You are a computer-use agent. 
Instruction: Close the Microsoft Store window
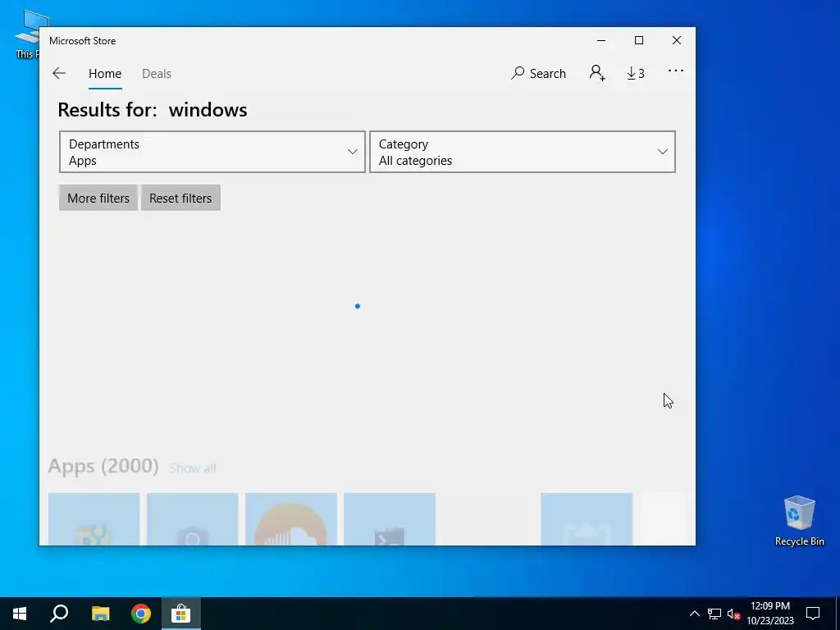[x=677, y=41]
